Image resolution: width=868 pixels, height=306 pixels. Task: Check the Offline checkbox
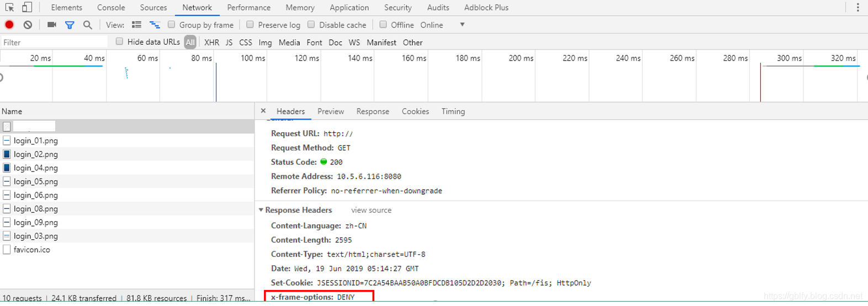pyautogui.click(x=383, y=25)
